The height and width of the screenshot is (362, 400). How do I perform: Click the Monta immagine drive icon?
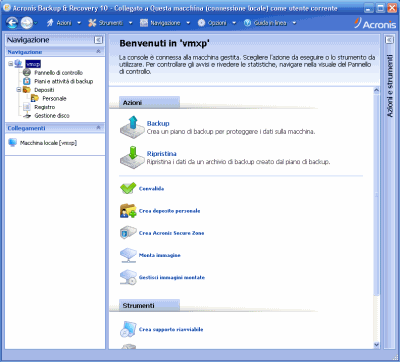click(x=128, y=255)
